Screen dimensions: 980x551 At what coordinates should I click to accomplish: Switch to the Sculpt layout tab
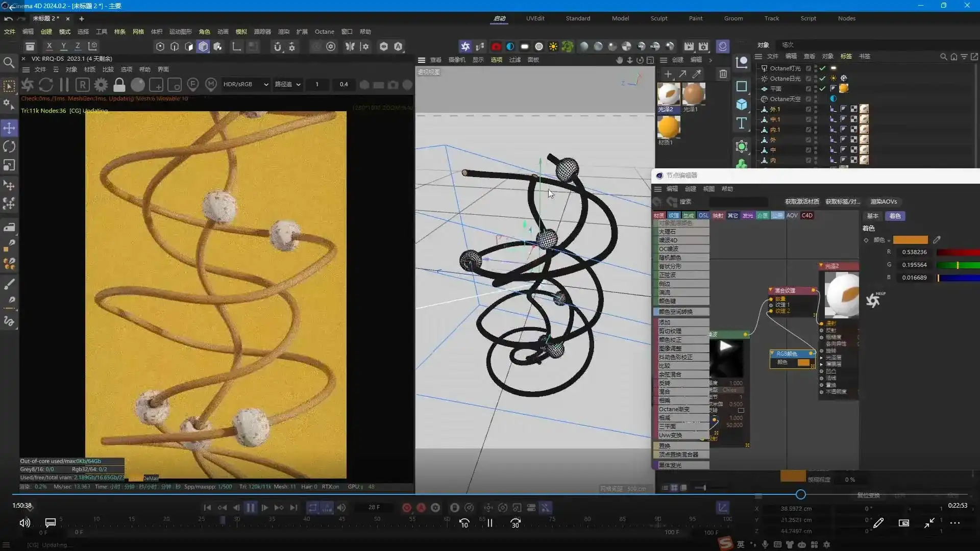(x=658, y=18)
